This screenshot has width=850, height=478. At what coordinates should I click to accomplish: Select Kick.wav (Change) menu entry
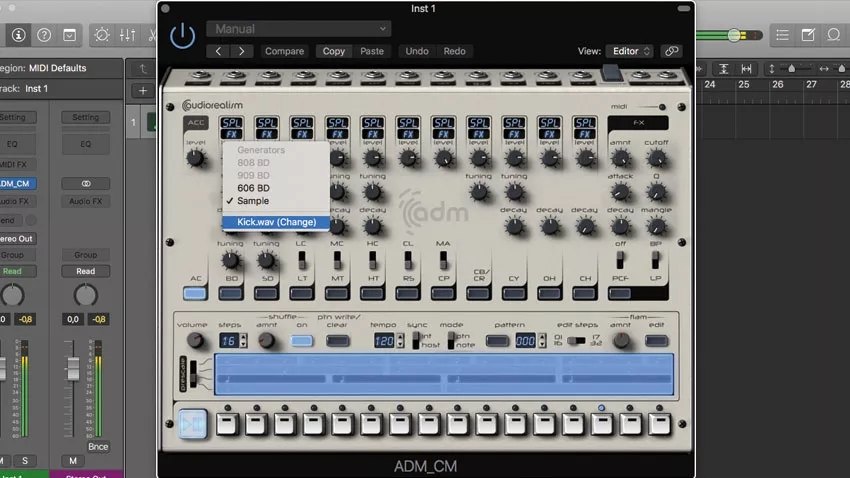[276, 222]
